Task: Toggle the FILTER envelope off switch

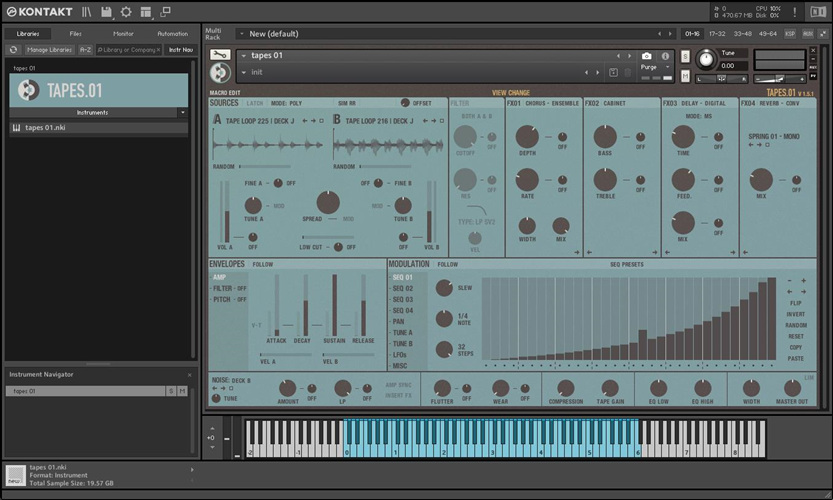Action: click(x=242, y=288)
